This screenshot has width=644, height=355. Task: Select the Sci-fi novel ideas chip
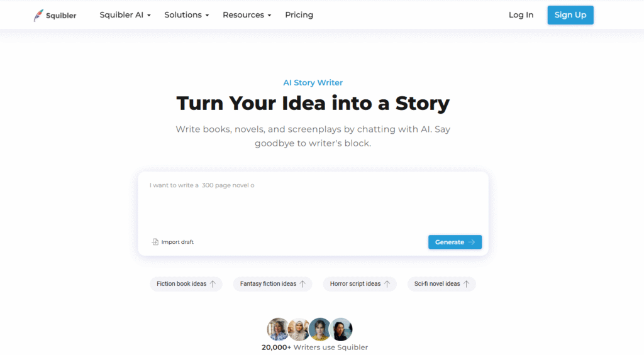pos(441,284)
